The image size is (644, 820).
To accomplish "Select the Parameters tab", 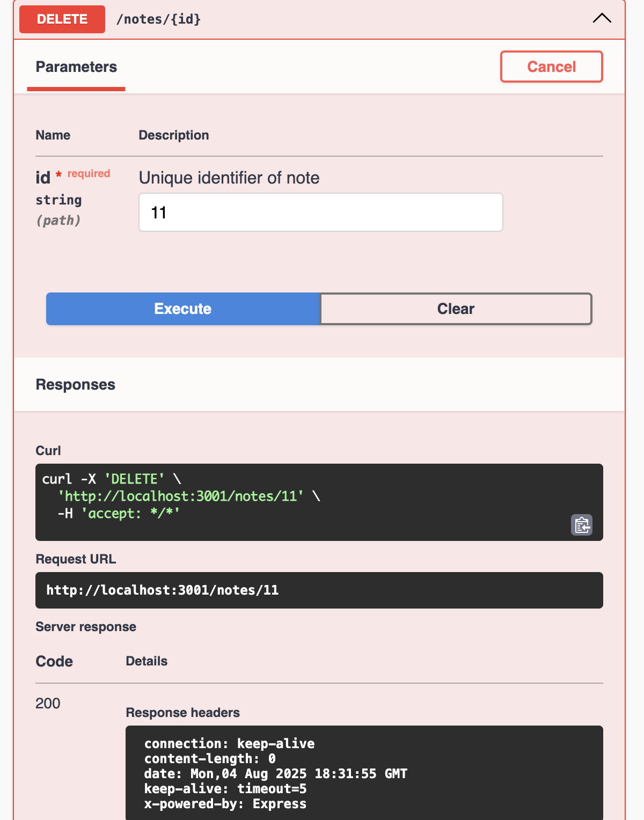I will click(76, 67).
